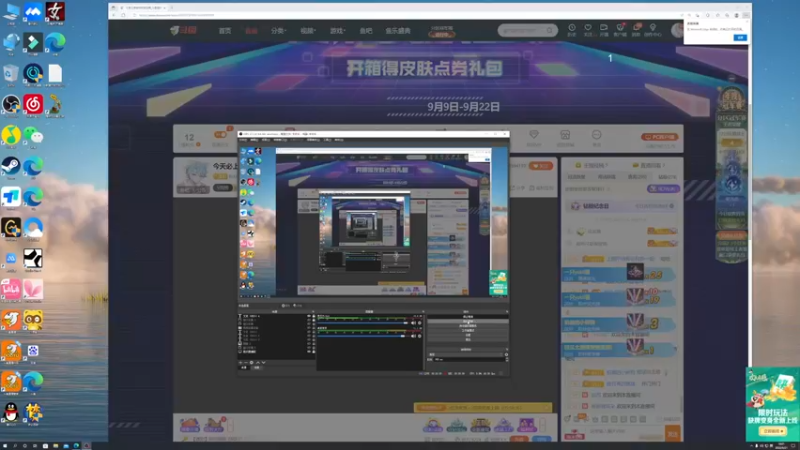800x450 pixels.
Task: Click the Douyu follow heart icon in header
Action: (x=588, y=28)
